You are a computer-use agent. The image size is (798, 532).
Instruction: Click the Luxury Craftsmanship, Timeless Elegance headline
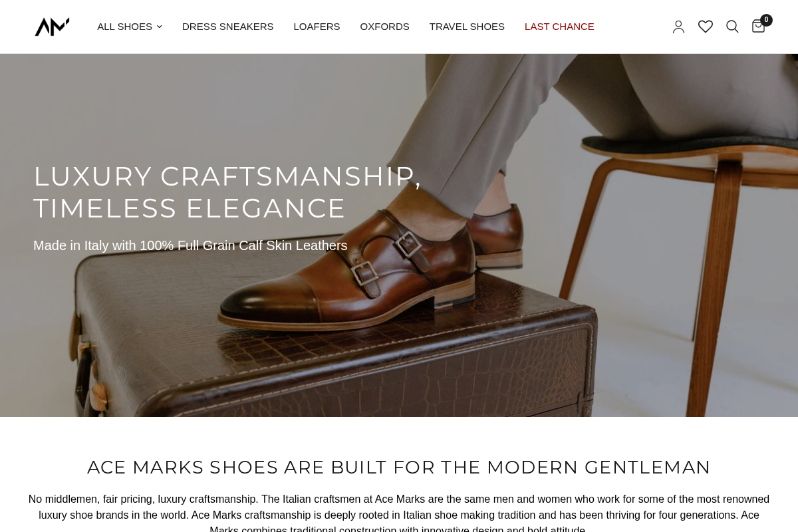point(227,192)
